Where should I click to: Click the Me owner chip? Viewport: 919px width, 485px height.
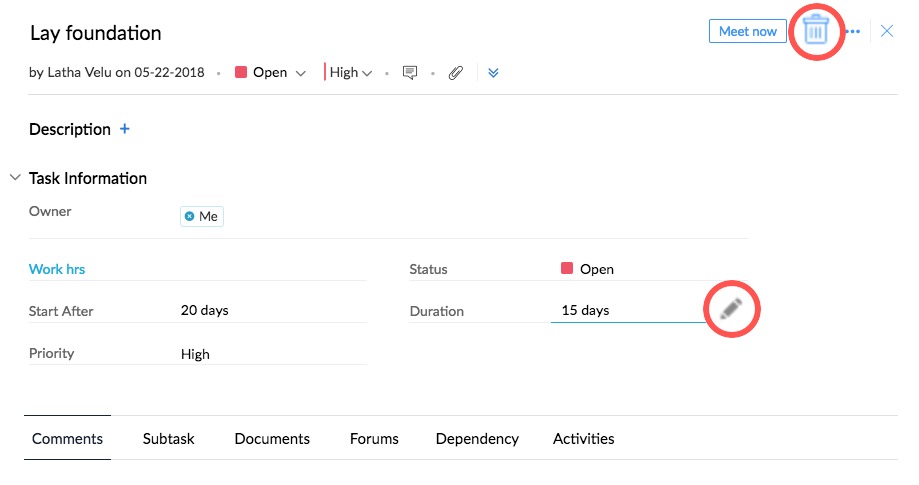coord(202,216)
